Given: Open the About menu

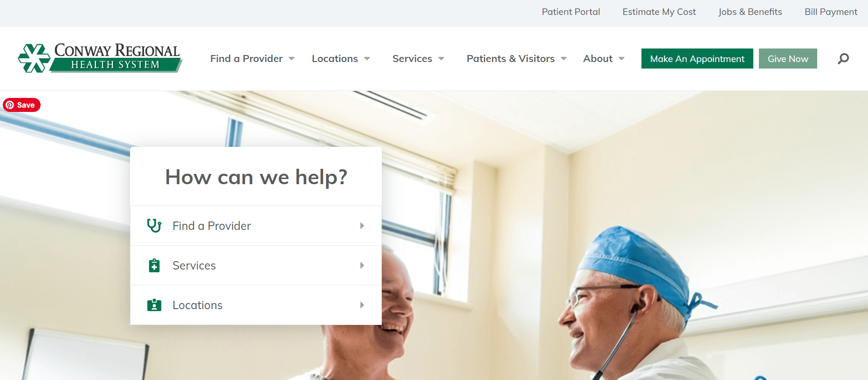Looking at the screenshot, I should coord(604,59).
